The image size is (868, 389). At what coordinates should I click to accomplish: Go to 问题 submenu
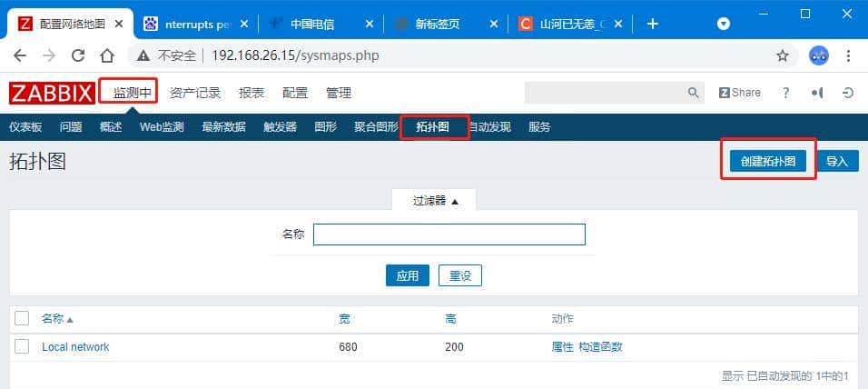click(x=71, y=127)
